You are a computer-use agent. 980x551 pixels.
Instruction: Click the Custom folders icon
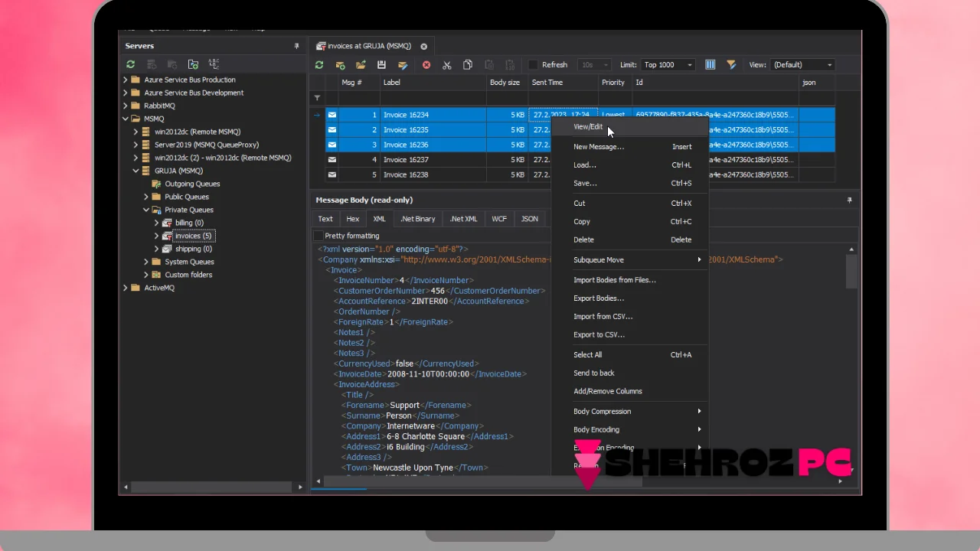pos(156,275)
